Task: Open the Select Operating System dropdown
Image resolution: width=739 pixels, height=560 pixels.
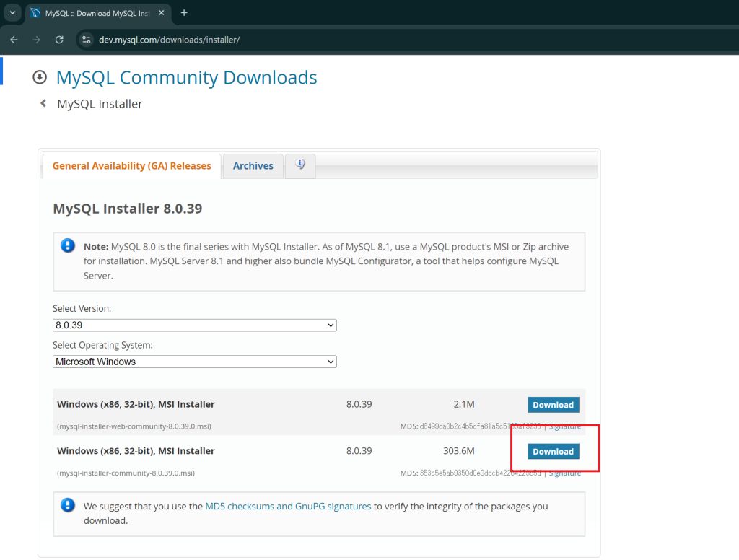Action: pyautogui.click(x=195, y=362)
